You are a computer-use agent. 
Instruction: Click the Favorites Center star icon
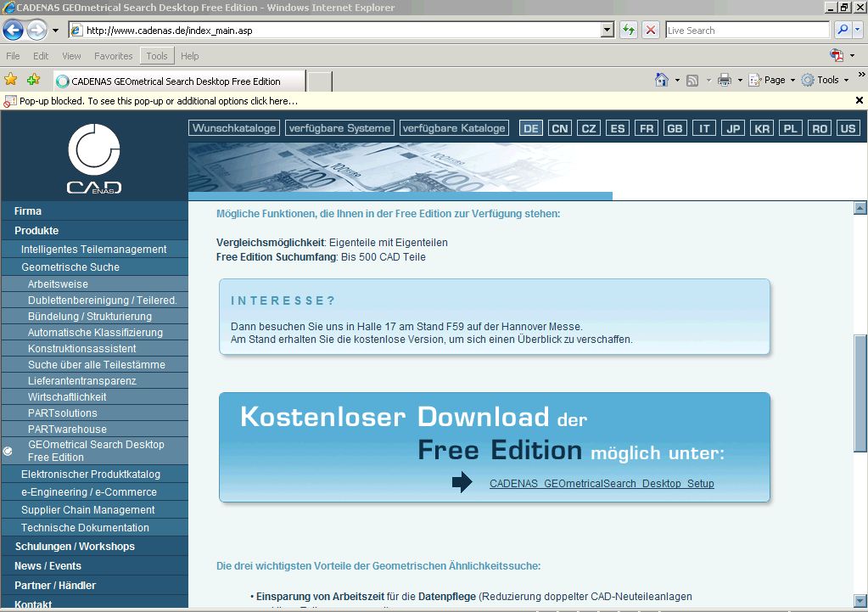point(10,80)
